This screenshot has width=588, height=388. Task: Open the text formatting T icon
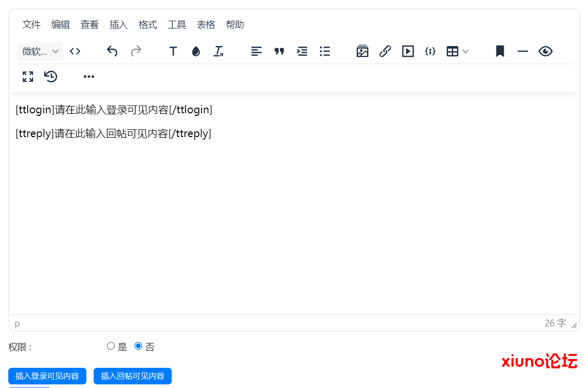pos(173,51)
